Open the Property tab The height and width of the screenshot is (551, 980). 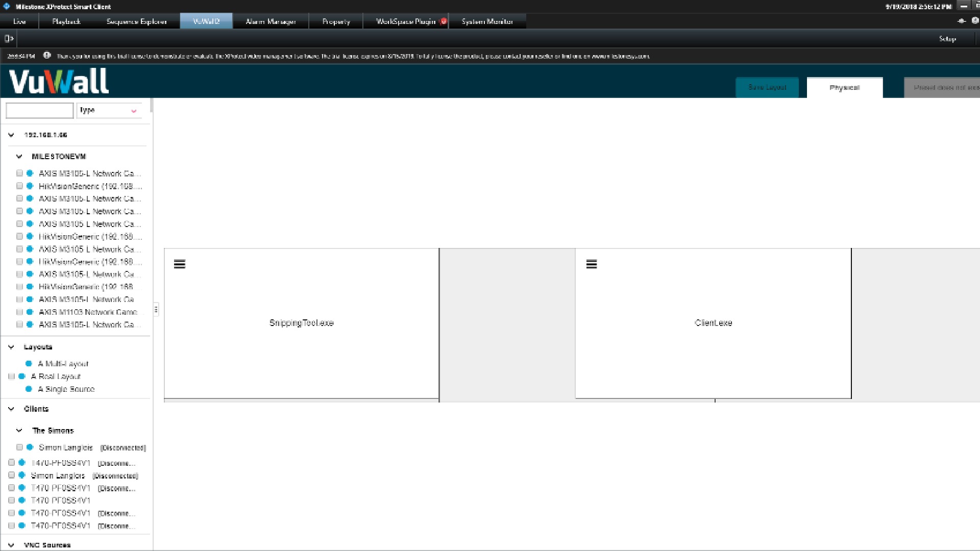click(336, 21)
